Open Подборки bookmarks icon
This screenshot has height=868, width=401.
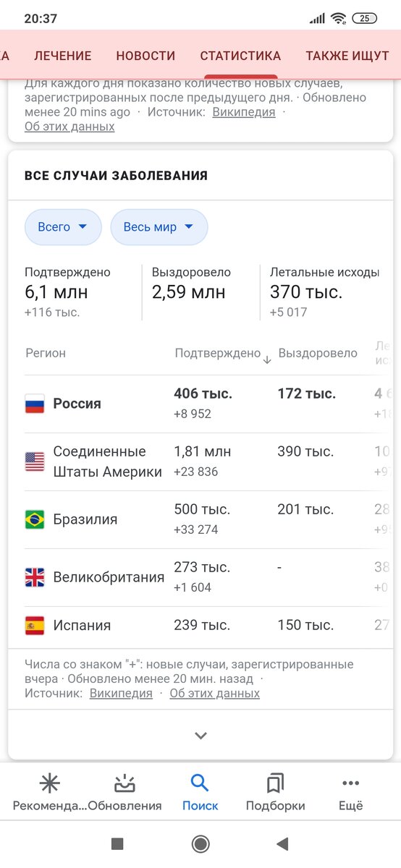[275, 783]
